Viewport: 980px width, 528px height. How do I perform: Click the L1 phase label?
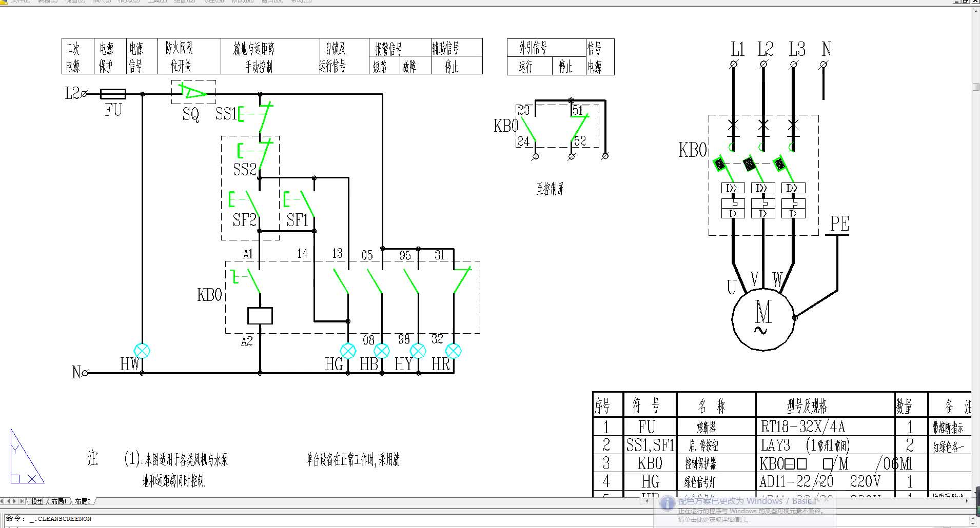point(737,49)
